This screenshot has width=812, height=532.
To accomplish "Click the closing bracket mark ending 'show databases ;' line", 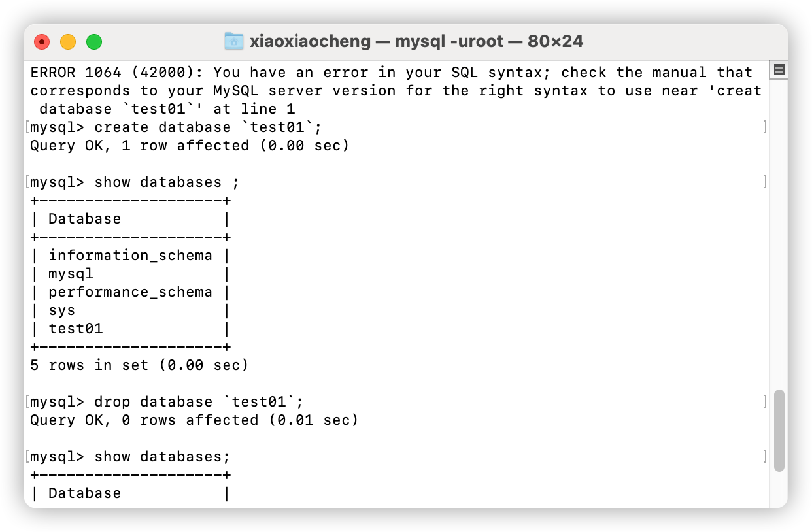I will coord(765,182).
